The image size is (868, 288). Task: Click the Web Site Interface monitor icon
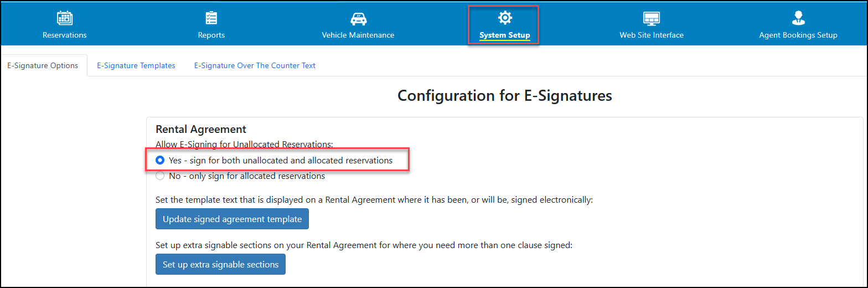click(x=652, y=18)
